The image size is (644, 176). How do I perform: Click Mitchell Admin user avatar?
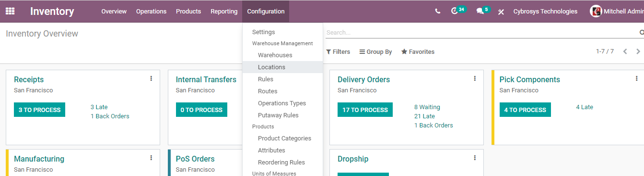pos(596,11)
